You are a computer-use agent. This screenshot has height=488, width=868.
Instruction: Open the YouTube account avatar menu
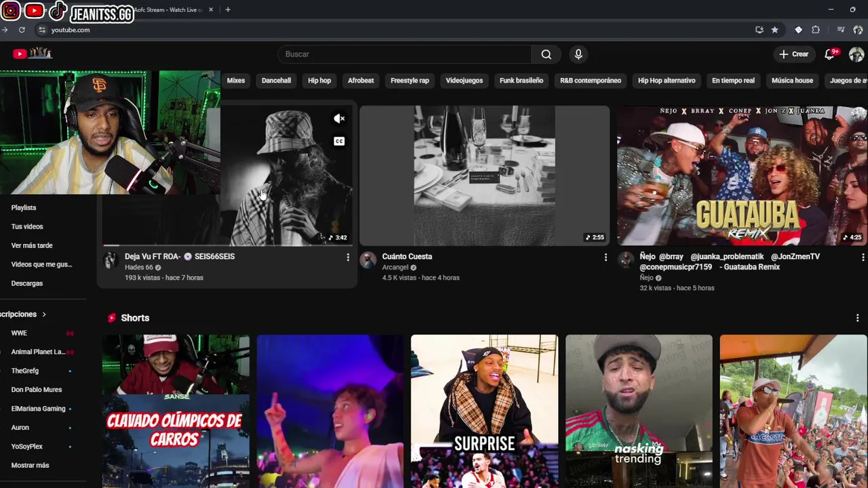pos(856,54)
